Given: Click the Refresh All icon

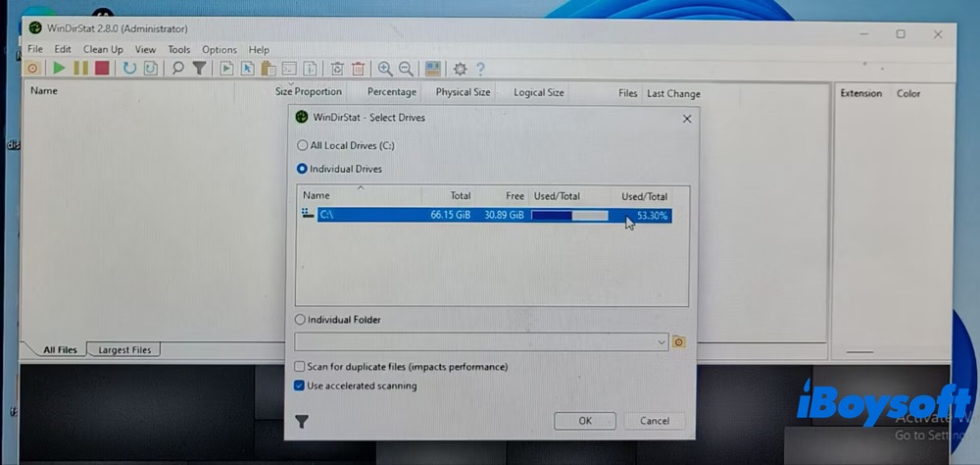Looking at the screenshot, I should point(129,69).
